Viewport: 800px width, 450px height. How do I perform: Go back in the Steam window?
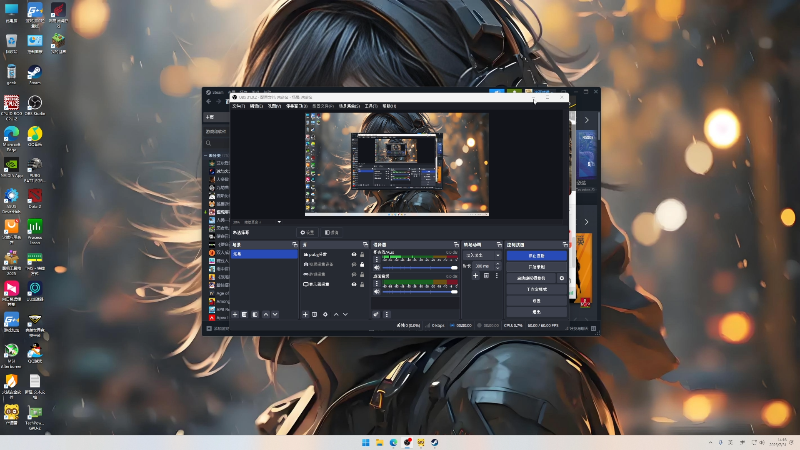[209, 102]
